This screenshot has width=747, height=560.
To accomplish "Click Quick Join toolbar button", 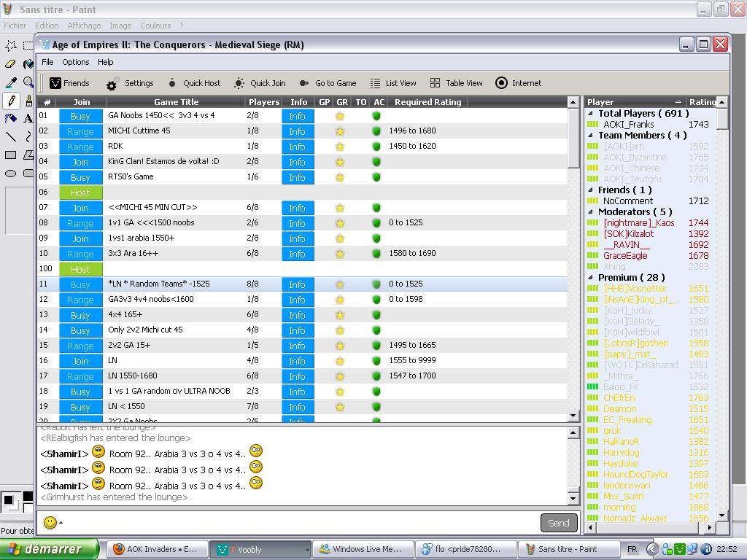I will 260,83.
